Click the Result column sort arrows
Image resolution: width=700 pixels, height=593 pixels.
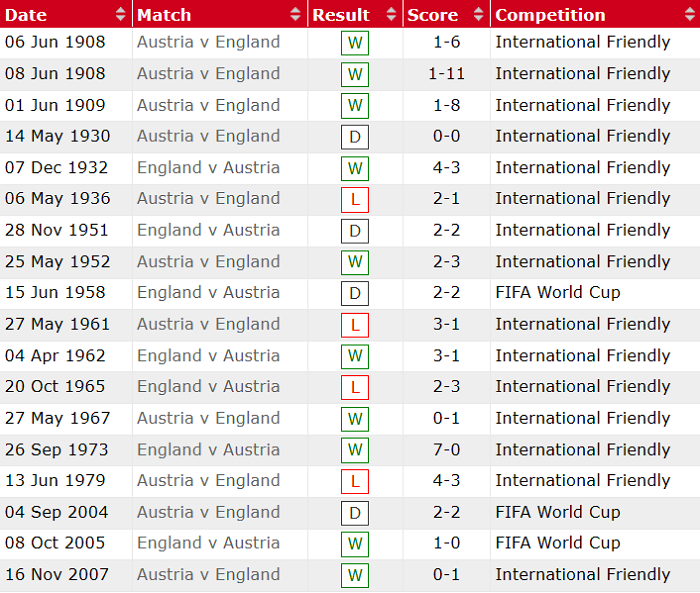pyautogui.click(x=390, y=15)
